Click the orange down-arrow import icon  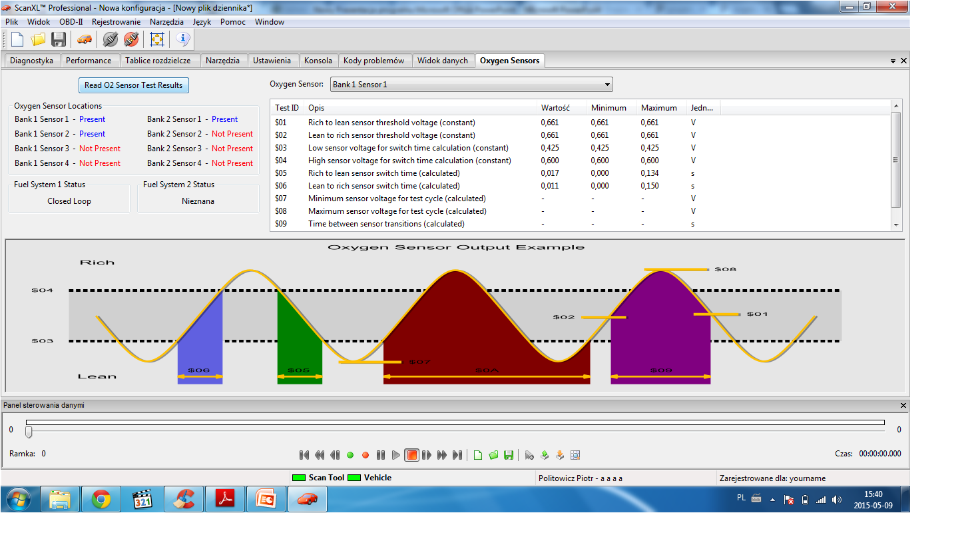coord(560,455)
